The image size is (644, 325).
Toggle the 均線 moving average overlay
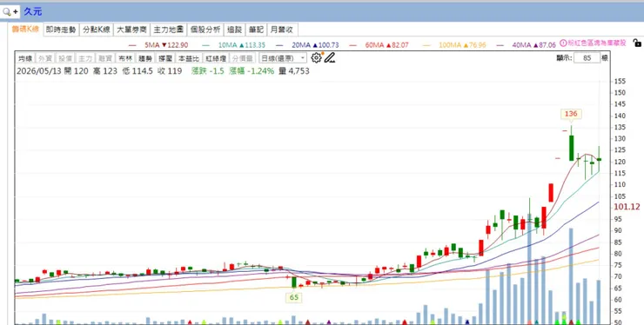click(x=25, y=58)
